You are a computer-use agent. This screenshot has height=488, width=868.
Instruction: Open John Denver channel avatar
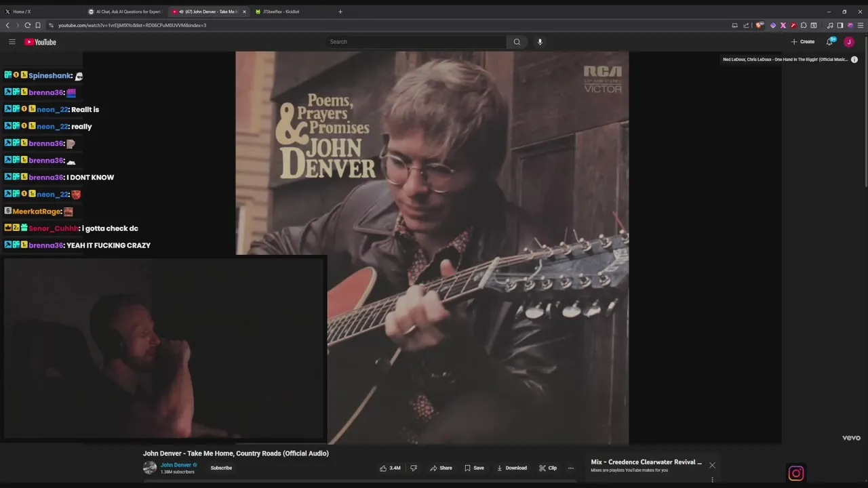(150, 468)
